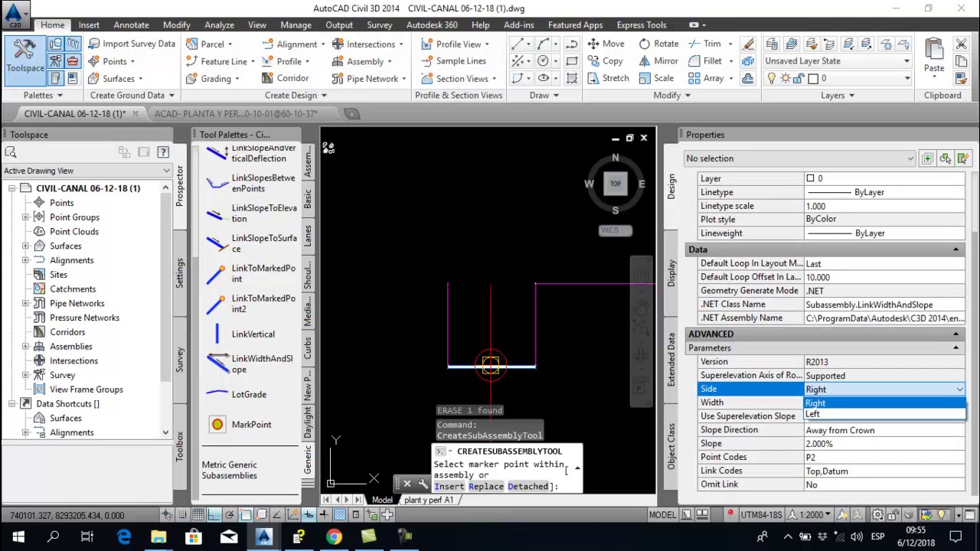Viewport: 980px width, 551px height.
Task: Select LinkWidthAndSlope subassembly tool
Action: click(252, 364)
